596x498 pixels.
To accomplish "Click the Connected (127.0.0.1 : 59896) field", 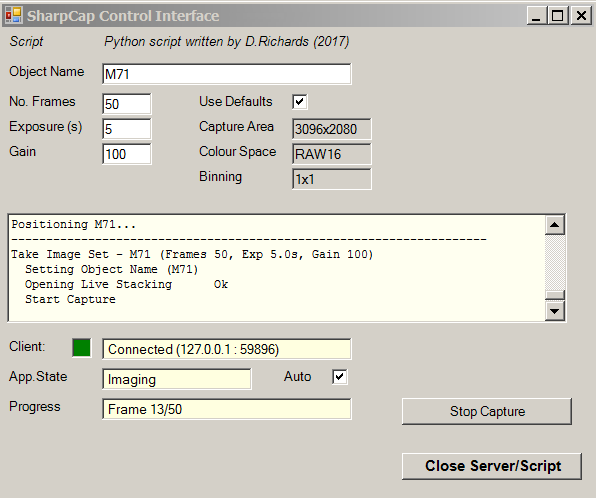I will tap(227, 349).
